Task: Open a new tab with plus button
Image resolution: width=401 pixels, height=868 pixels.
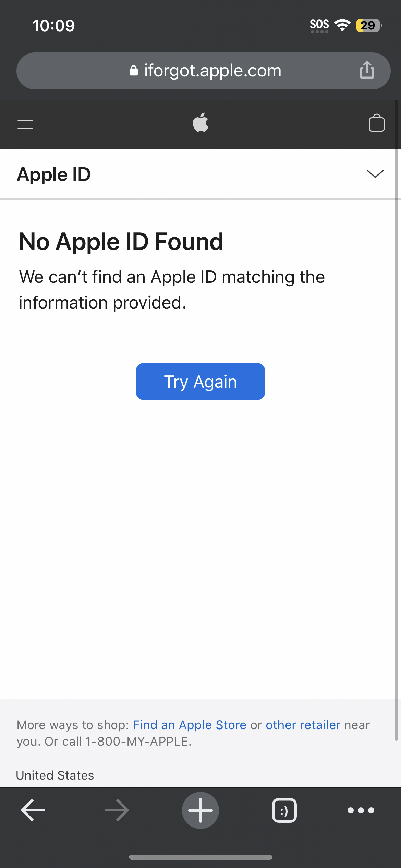Action: (200, 810)
